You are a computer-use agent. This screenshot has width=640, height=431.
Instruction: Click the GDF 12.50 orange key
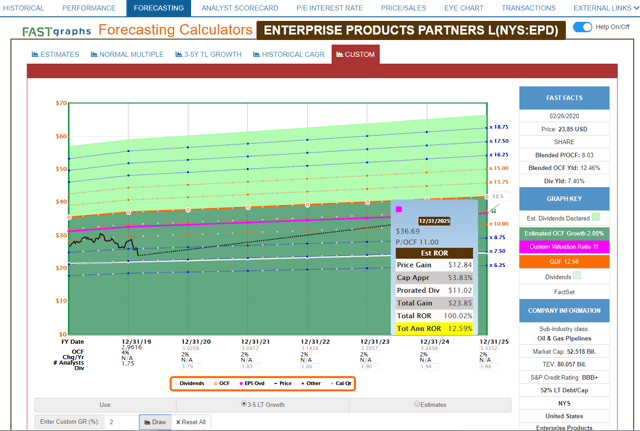564,262
